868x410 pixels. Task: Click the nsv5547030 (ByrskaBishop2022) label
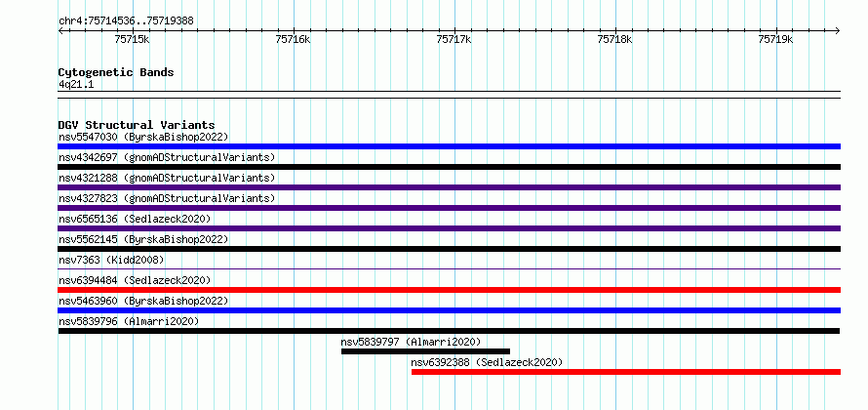click(x=143, y=137)
